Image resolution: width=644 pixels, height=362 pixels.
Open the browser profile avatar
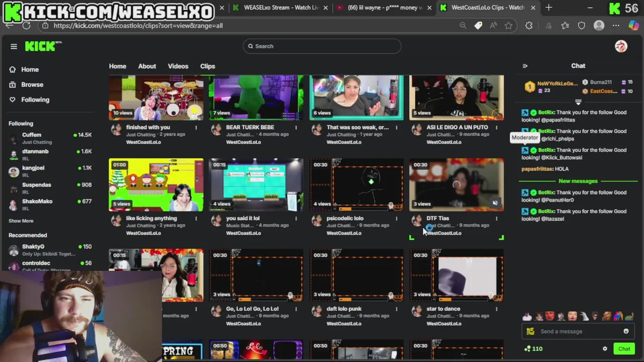pyautogui.click(x=599, y=26)
